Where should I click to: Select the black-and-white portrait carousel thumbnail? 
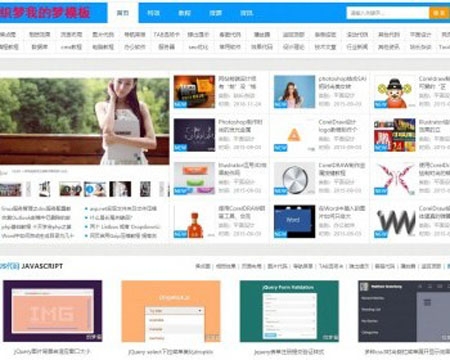coord(120,189)
